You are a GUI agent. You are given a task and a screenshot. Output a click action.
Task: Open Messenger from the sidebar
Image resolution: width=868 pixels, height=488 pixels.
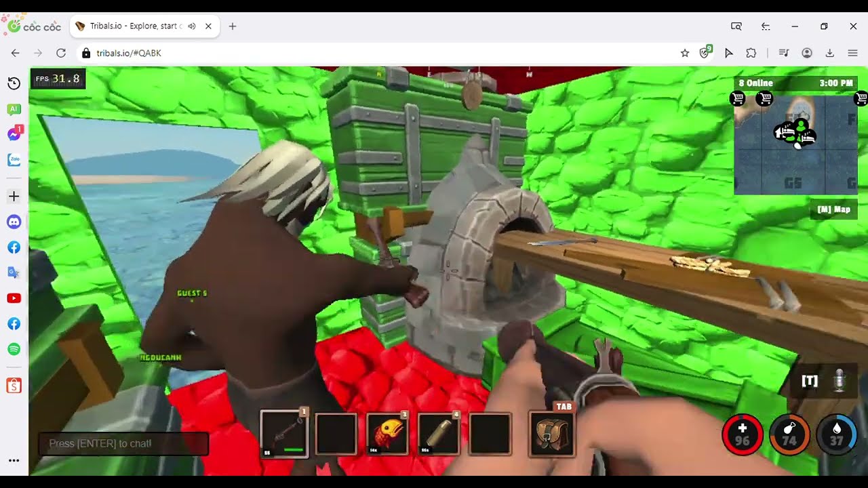click(14, 134)
